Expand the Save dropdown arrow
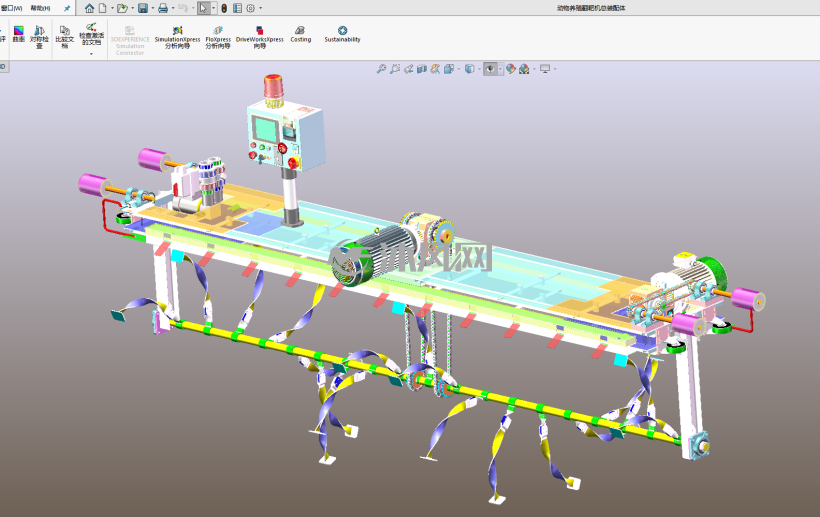The image size is (820, 517). point(153,8)
